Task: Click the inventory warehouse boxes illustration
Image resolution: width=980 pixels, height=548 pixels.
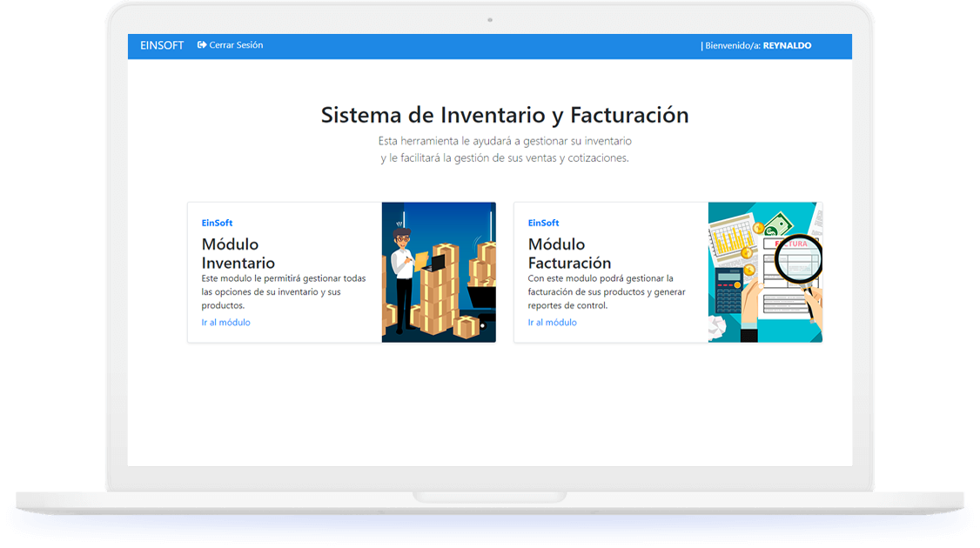Action: point(439,271)
